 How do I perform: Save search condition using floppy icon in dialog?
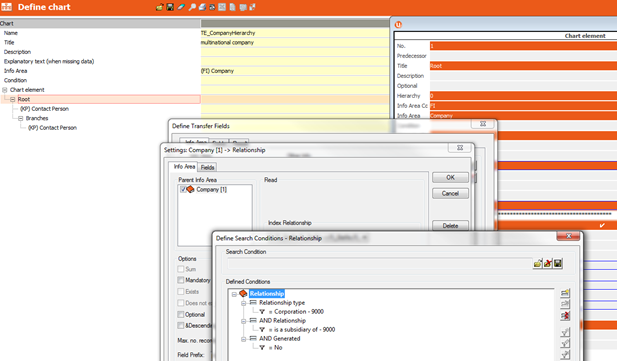pos(558,263)
